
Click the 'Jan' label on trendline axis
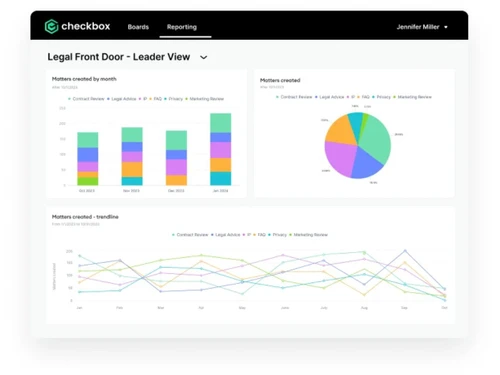coord(79,308)
